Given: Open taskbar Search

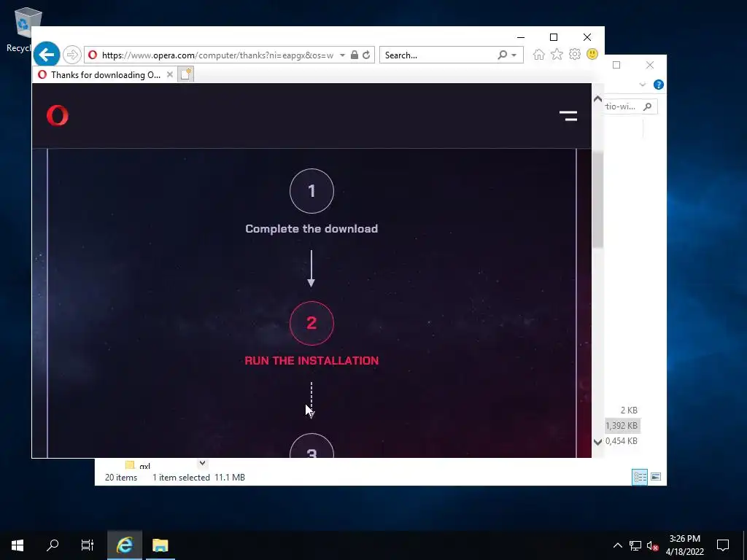Looking at the screenshot, I should (53, 545).
